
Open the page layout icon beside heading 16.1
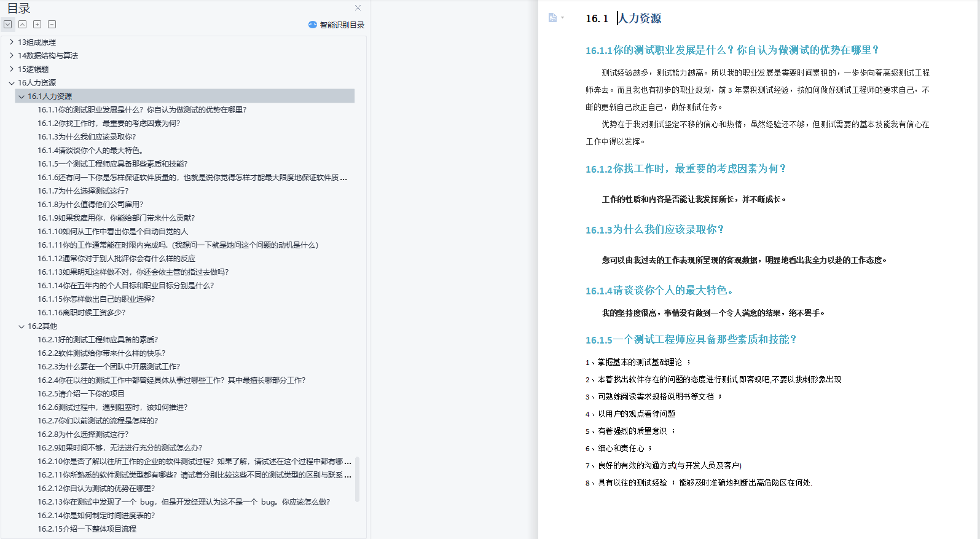click(553, 18)
